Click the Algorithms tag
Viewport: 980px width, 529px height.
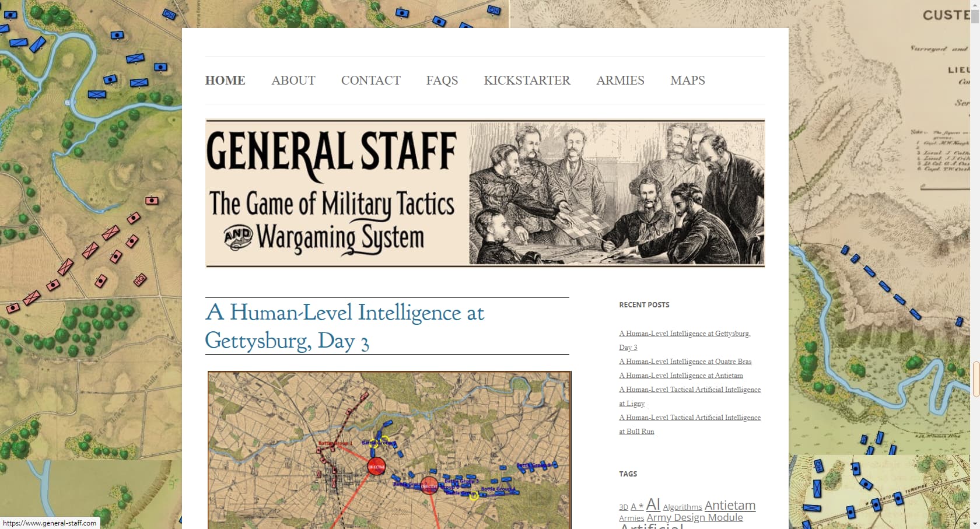point(682,507)
